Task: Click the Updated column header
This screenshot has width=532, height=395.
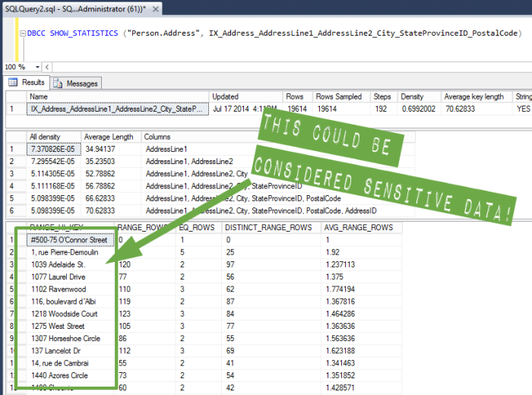Action: (246, 96)
